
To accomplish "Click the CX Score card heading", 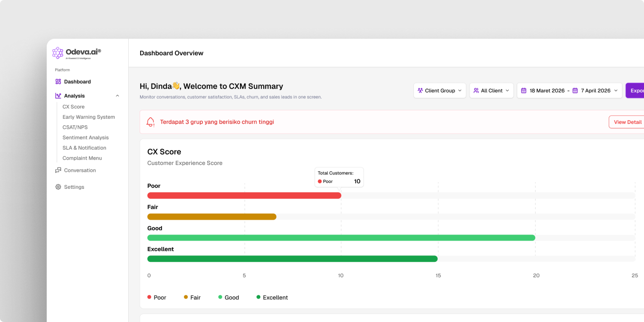I will (x=164, y=152).
